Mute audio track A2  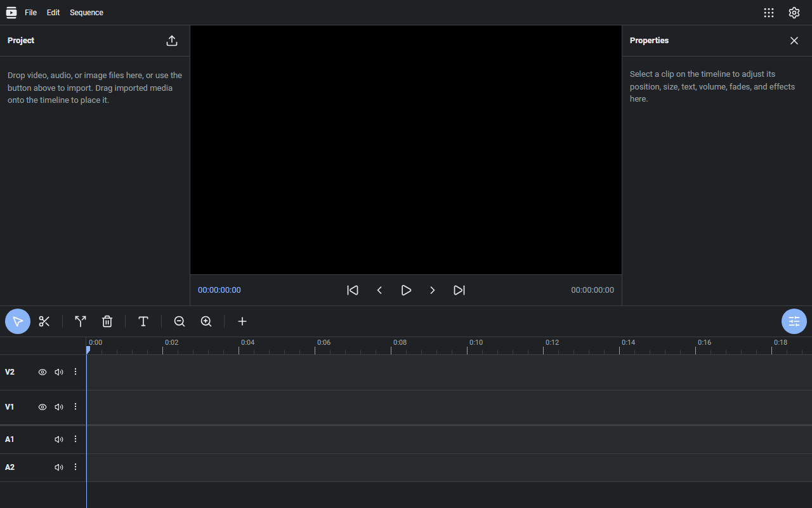click(x=59, y=467)
